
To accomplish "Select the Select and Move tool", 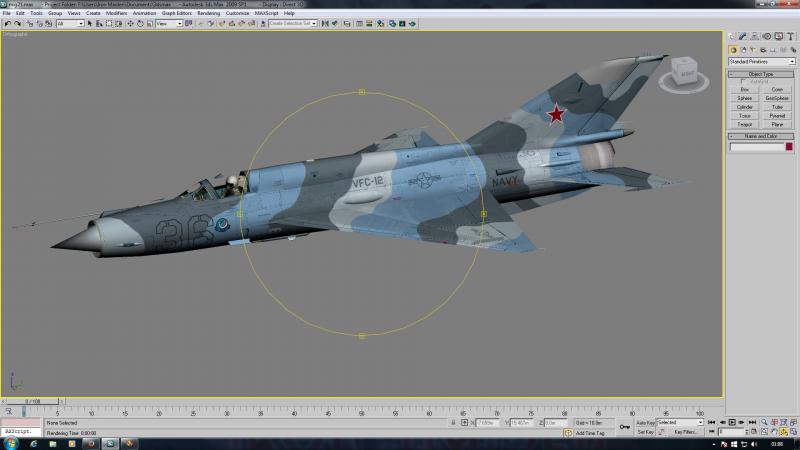I will pos(130,24).
